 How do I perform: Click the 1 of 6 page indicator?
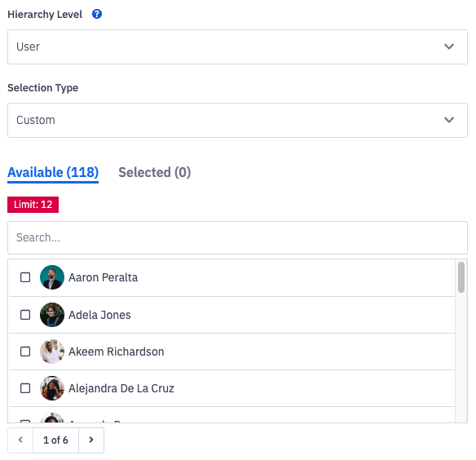(55, 440)
